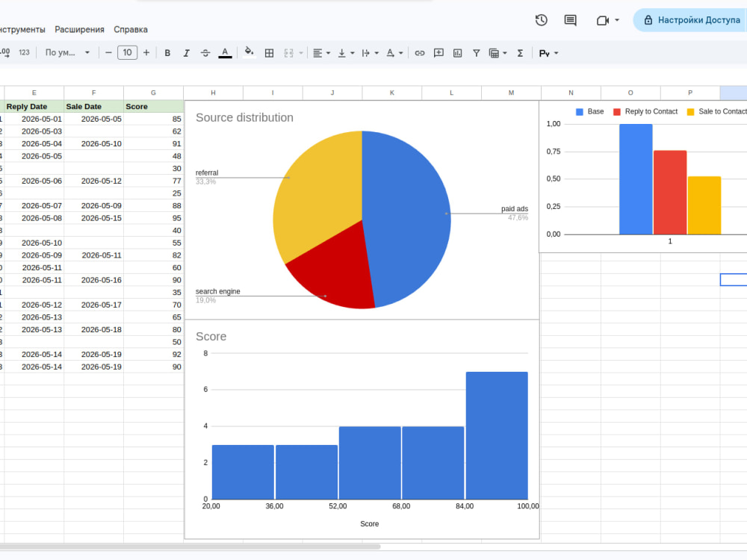Expand the video call options arrow
Screen dimensions: 747x560
pos(617,20)
